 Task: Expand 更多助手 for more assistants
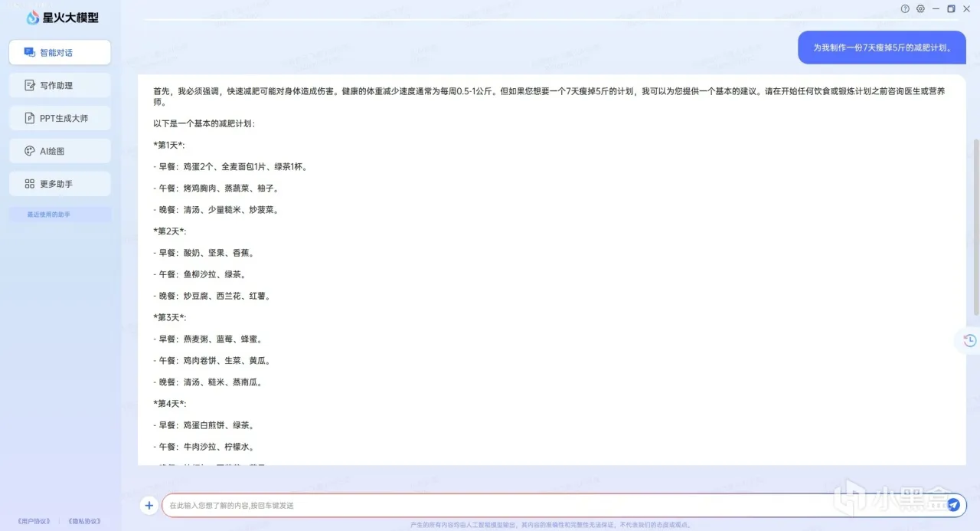(60, 184)
